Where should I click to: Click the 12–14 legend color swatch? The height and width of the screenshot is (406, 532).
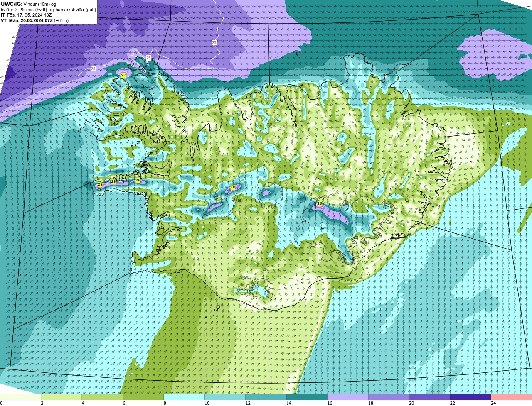point(266,397)
